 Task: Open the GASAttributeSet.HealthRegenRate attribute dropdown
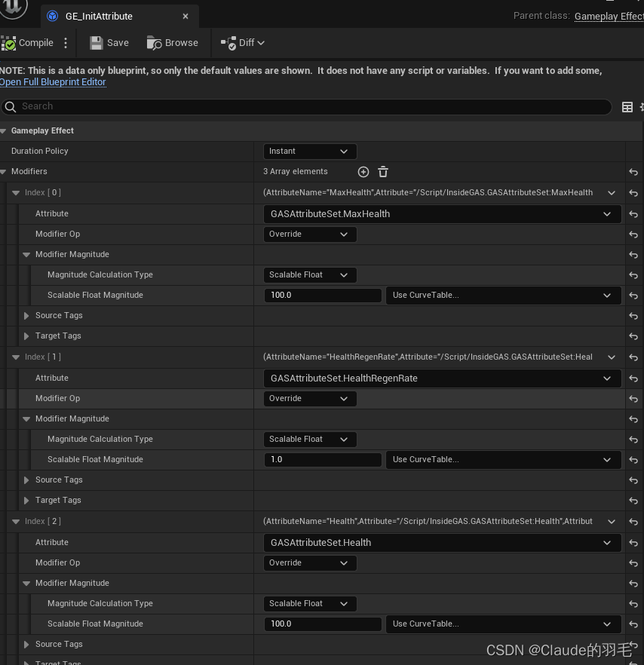pyautogui.click(x=442, y=378)
